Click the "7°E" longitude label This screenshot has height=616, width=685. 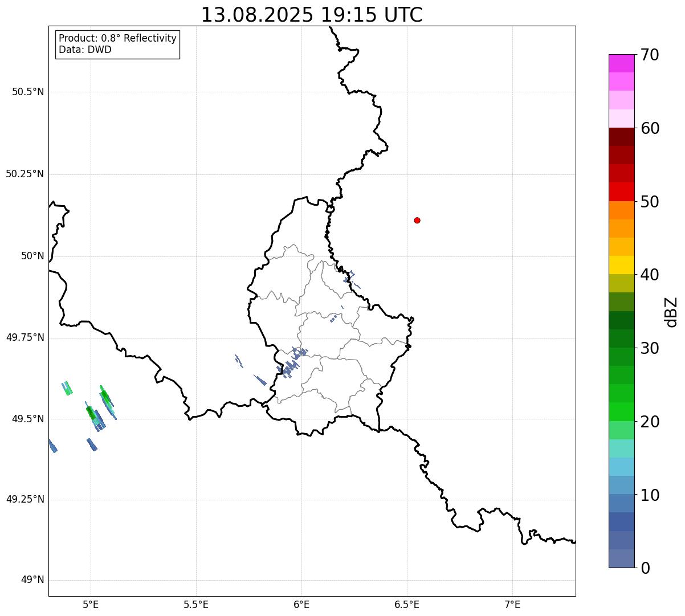(x=512, y=605)
